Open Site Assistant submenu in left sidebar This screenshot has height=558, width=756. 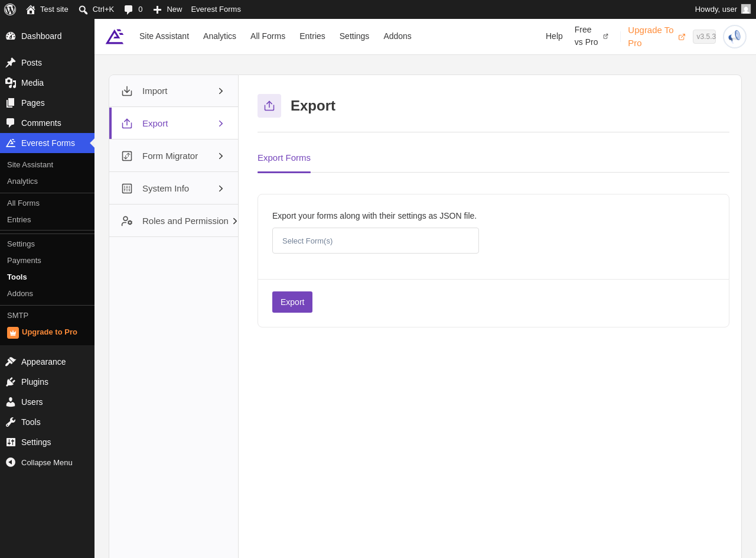click(x=30, y=165)
